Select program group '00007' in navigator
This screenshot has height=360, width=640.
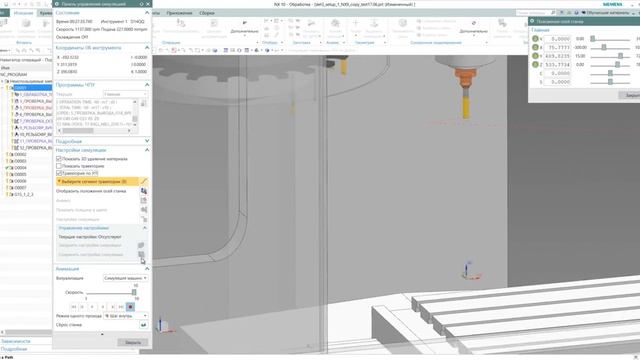click(x=20, y=188)
